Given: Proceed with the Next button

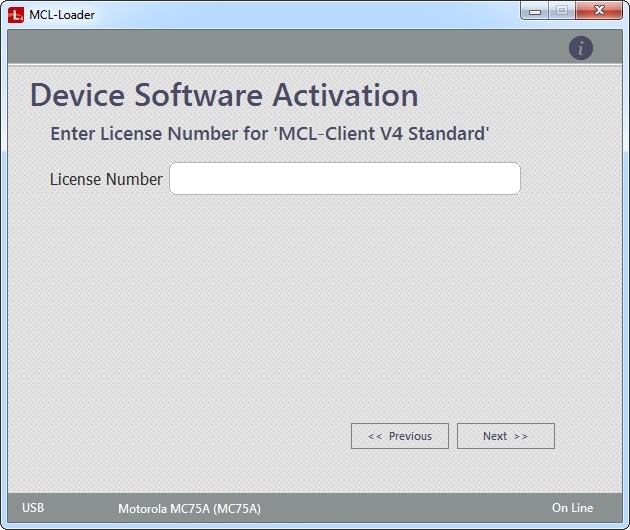Looking at the screenshot, I should 505,436.
